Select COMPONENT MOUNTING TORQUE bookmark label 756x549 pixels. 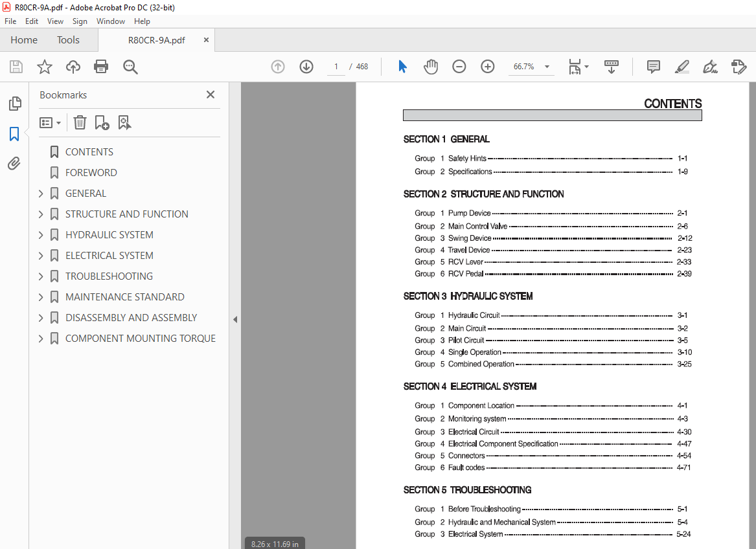(x=141, y=339)
